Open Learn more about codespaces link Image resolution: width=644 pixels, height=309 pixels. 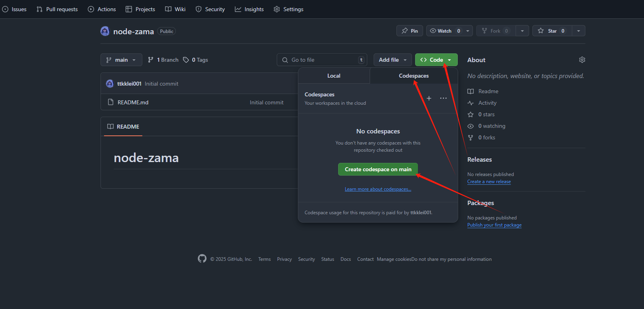[378, 189]
